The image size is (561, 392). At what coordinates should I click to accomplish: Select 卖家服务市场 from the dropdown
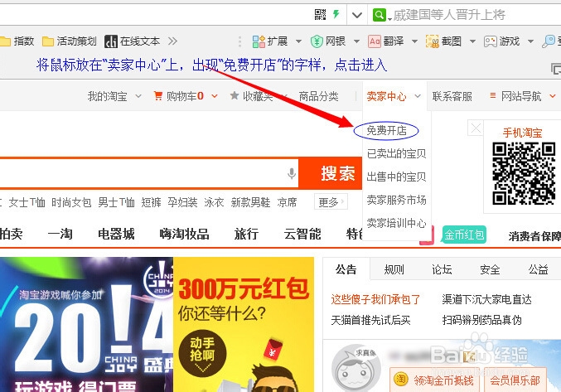(396, 200)
